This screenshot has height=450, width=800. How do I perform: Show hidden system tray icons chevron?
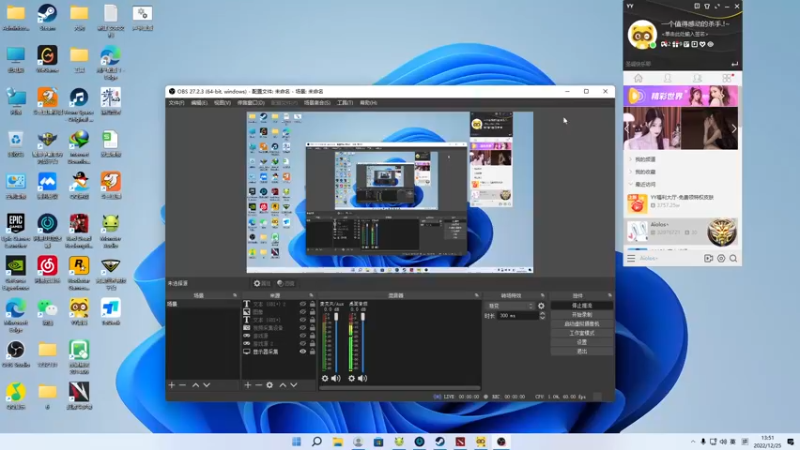692,442
